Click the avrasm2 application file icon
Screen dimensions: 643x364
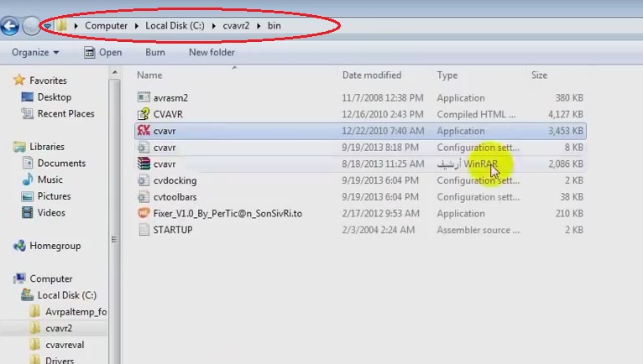point(144,98)
